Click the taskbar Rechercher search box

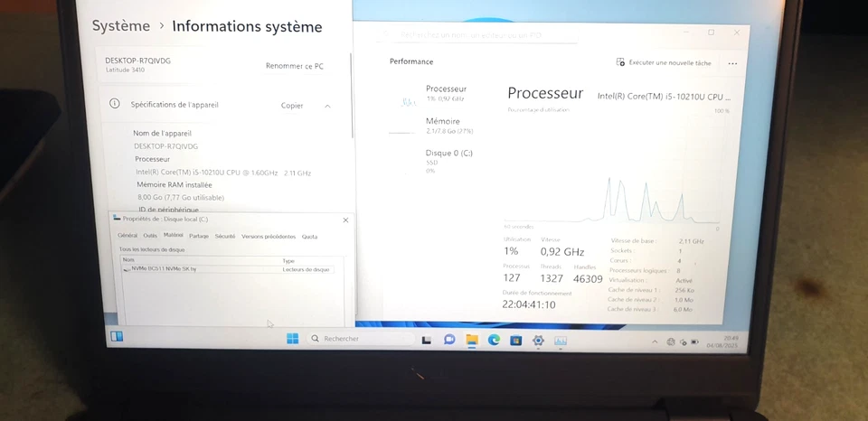click(x=360, y=339)
